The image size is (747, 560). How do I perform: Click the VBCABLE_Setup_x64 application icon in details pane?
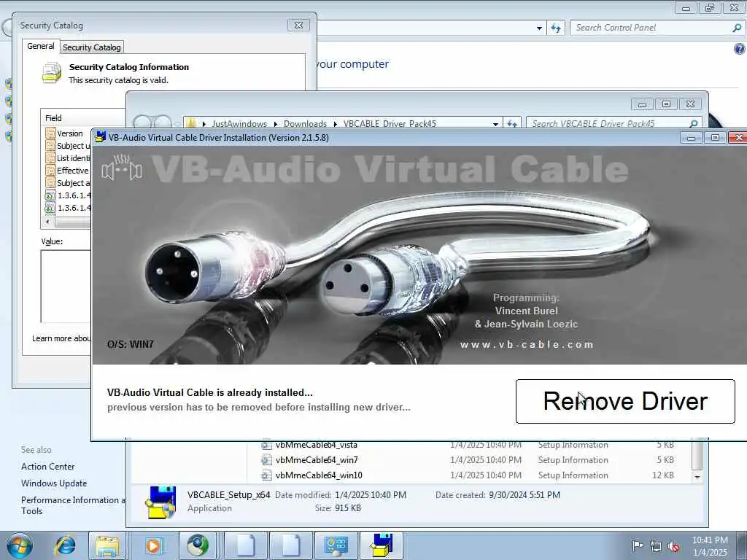pos(161,502)
